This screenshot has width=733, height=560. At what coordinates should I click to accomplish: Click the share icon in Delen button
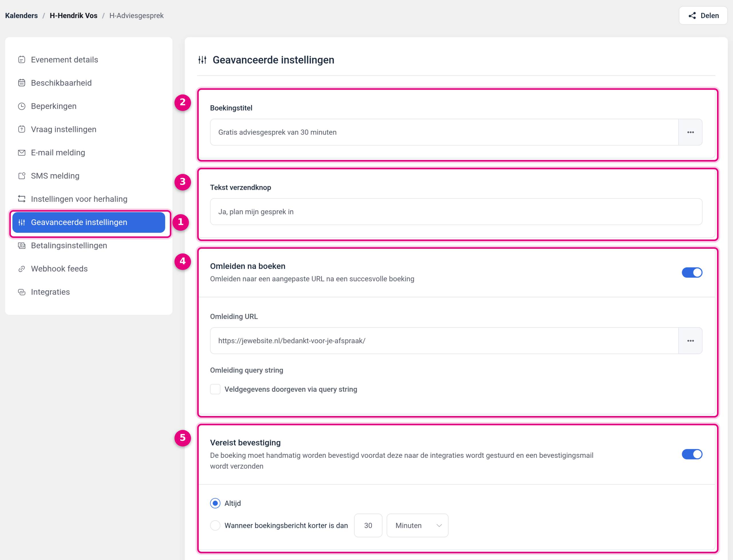pyautogui.click(x=692, y=16)
